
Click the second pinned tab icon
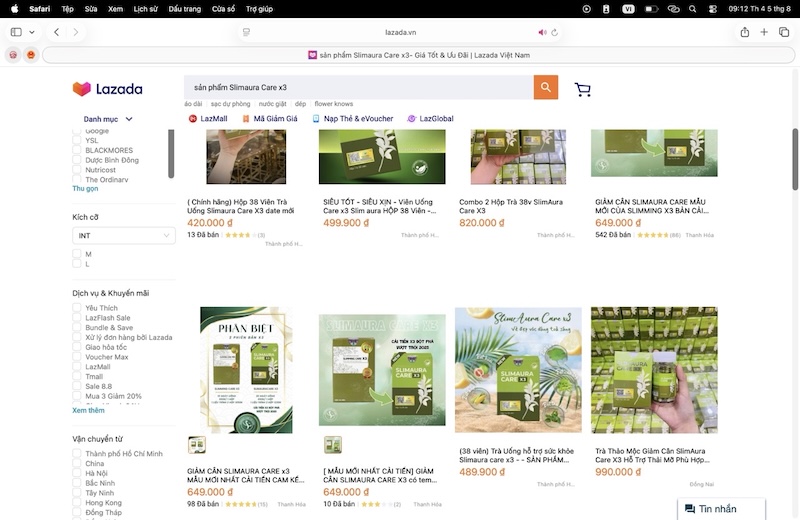click(x=31, y=55)
